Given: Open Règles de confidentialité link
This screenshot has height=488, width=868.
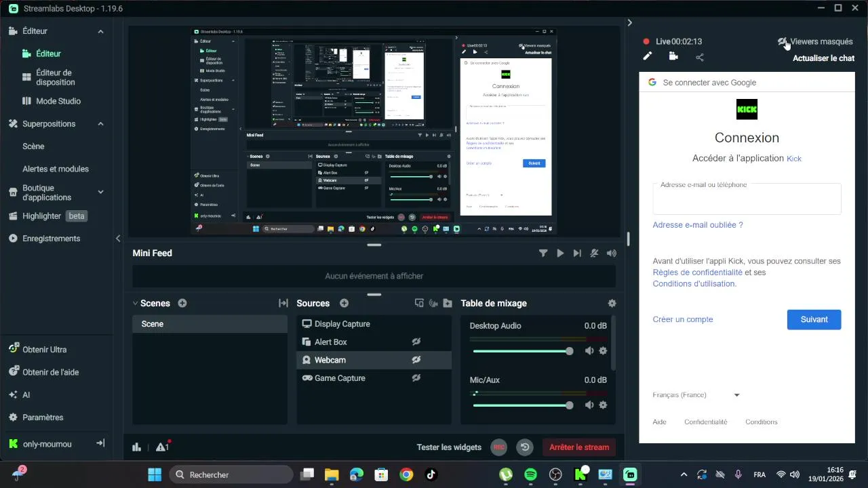Looking at the screenshot, I should (x=697, y=272).
